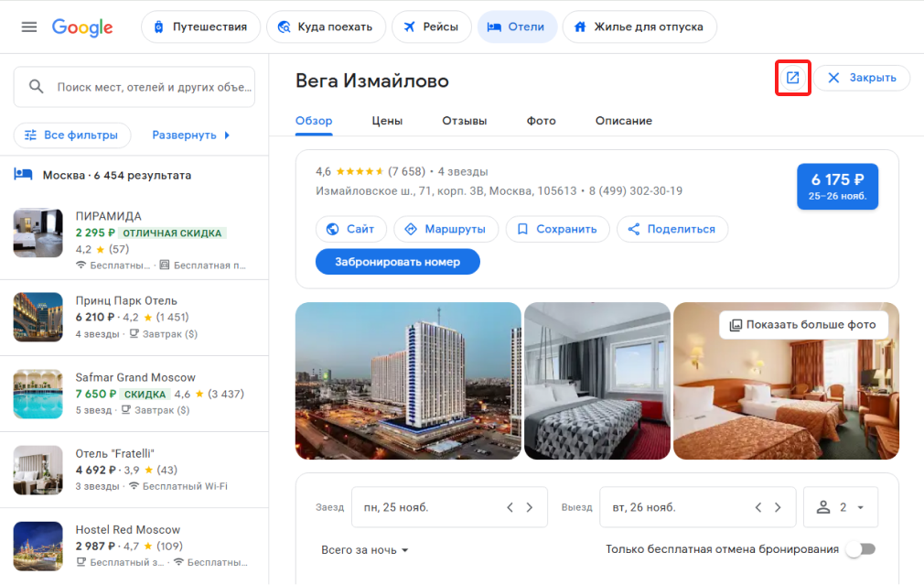
Task: Save the hotel with Сохранить
Action: tap(557, 229)
